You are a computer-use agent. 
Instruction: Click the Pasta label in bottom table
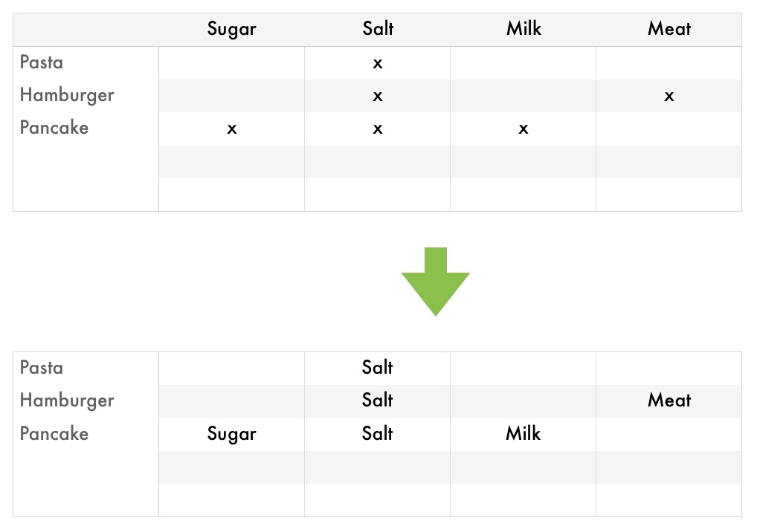click(x=42, y=368)
